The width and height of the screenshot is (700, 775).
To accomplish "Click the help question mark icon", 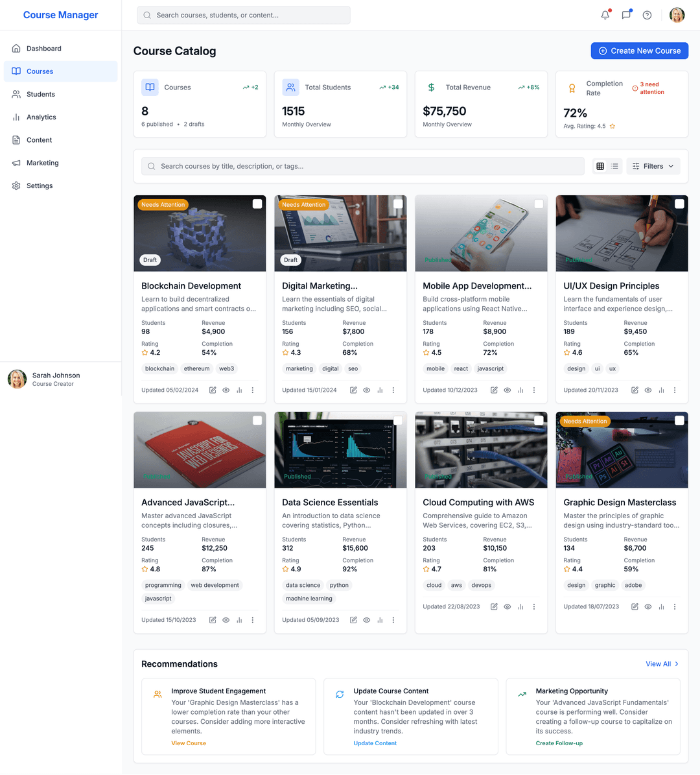I will (647, 15).
